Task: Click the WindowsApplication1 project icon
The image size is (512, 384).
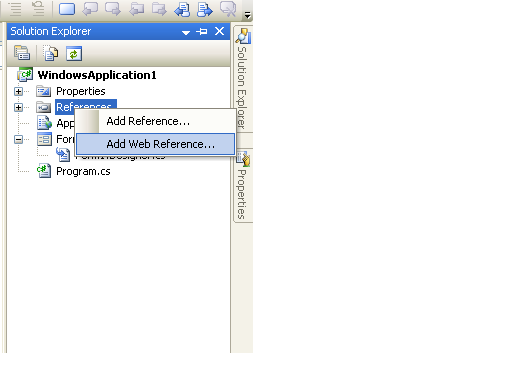Action: pyautogui.click(x=25, y=74)
